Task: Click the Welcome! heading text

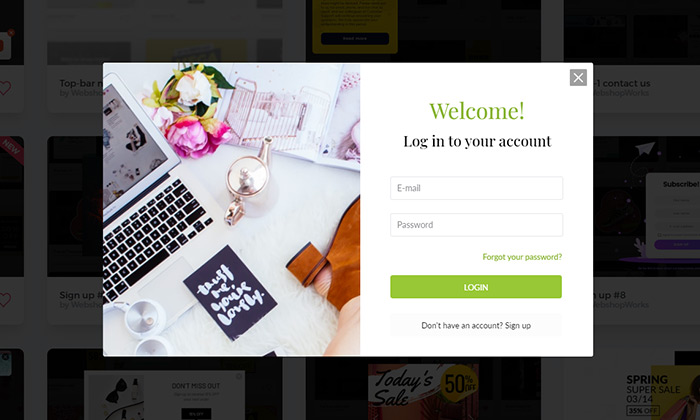Action: pyautogui.click(x=477, y=110)
